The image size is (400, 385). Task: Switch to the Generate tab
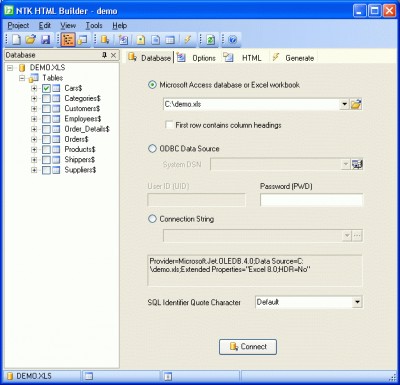coord(293,58)
